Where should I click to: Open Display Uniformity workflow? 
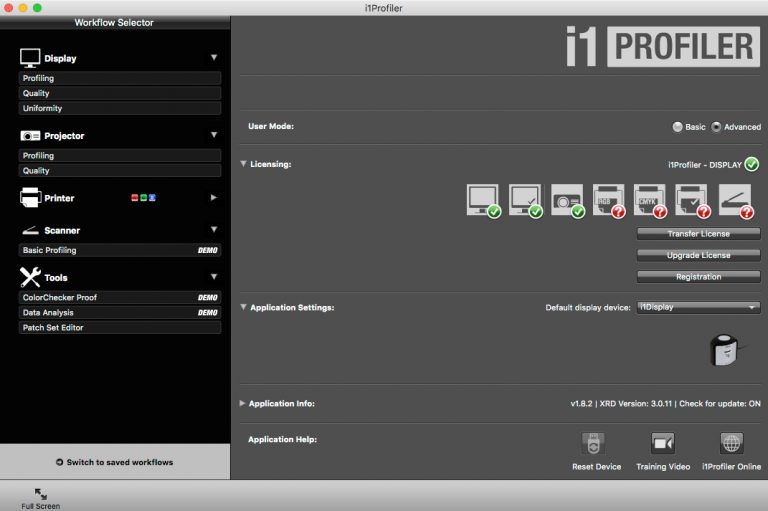coord(120,108)
